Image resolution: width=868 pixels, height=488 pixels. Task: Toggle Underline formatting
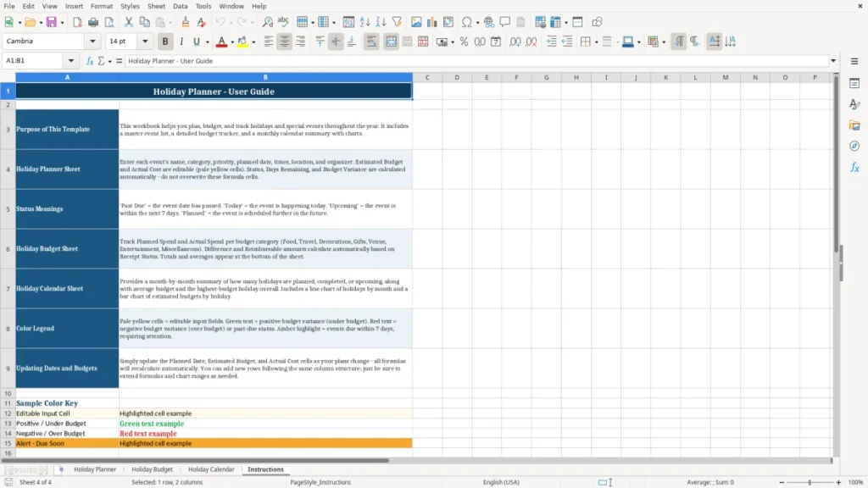click(196, 42)
